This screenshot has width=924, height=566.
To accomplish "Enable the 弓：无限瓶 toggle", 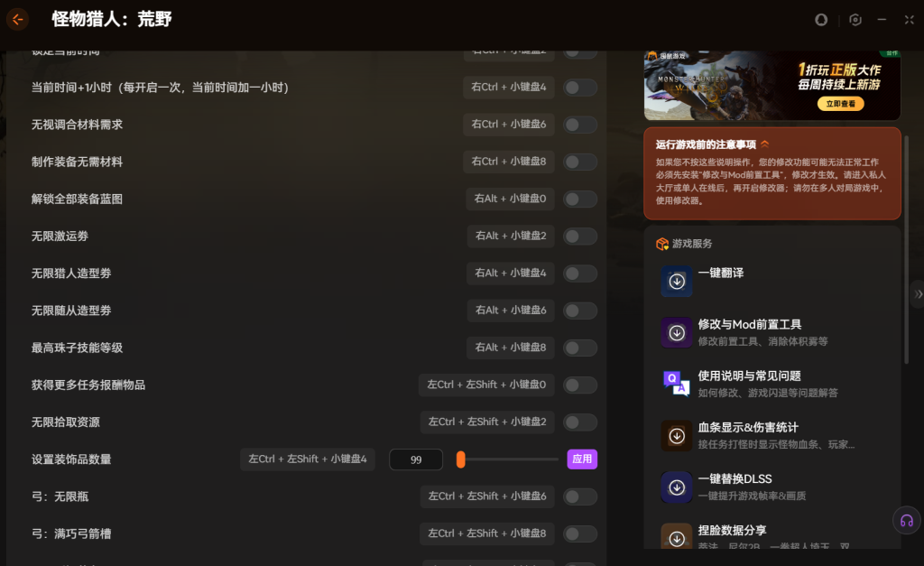I will (580, 496).
